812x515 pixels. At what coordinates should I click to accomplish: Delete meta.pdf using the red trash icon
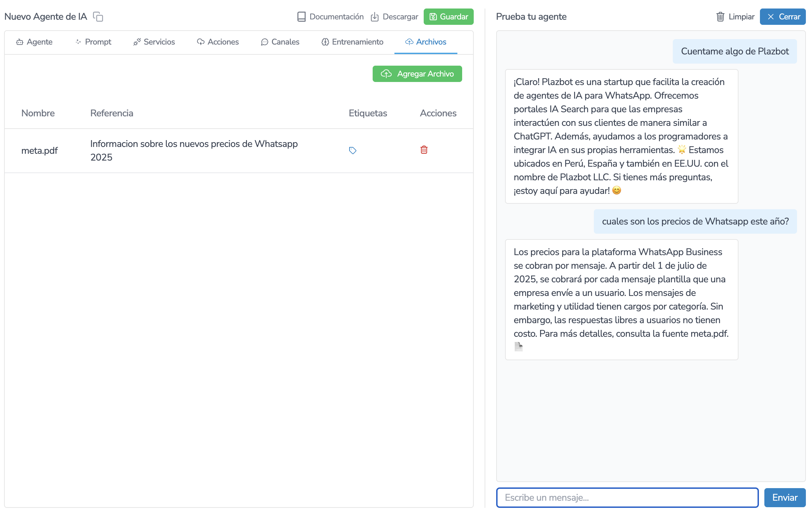pos(424,150)
